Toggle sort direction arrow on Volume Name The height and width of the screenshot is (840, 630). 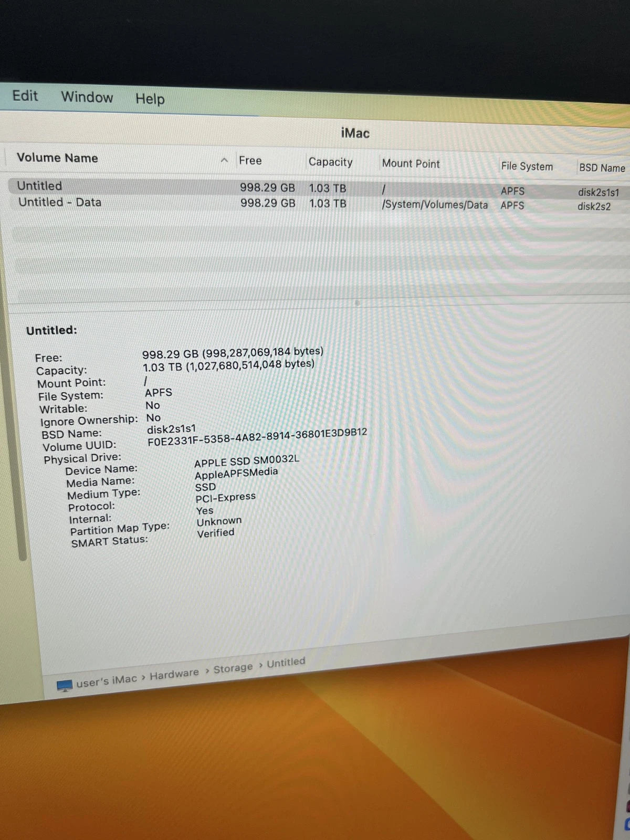point(224,160)
